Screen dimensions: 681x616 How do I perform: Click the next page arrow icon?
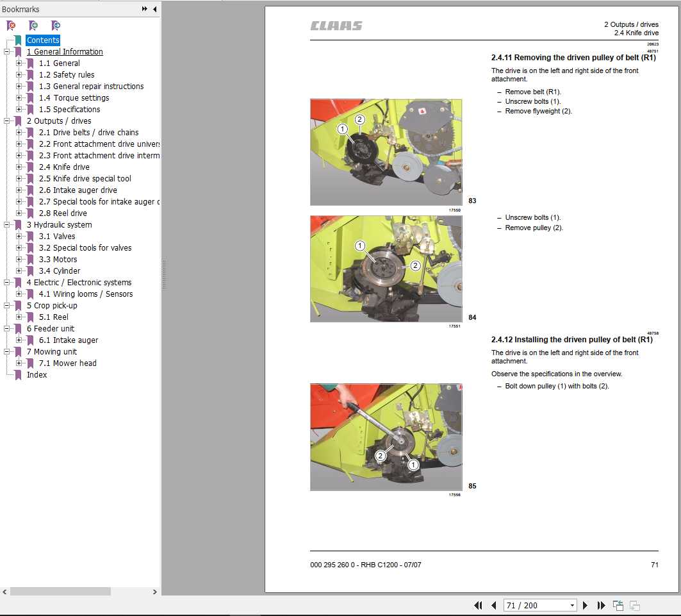(585, 604)
